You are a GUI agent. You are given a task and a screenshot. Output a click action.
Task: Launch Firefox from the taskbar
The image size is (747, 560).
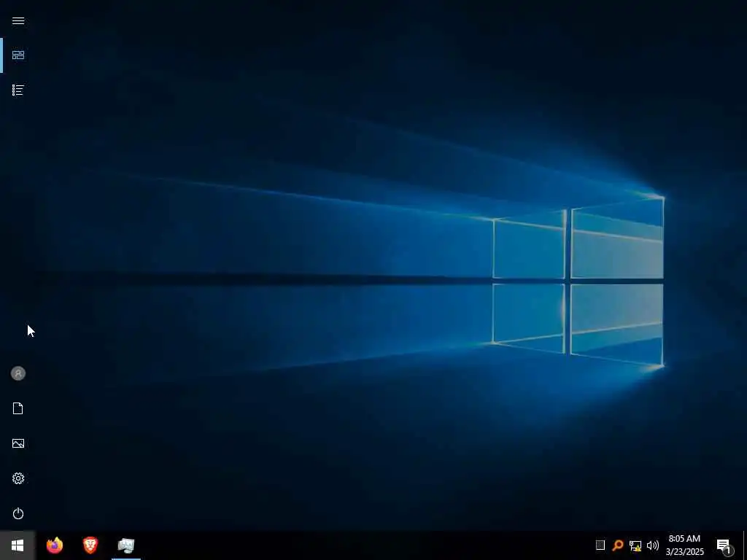point(55,545)
